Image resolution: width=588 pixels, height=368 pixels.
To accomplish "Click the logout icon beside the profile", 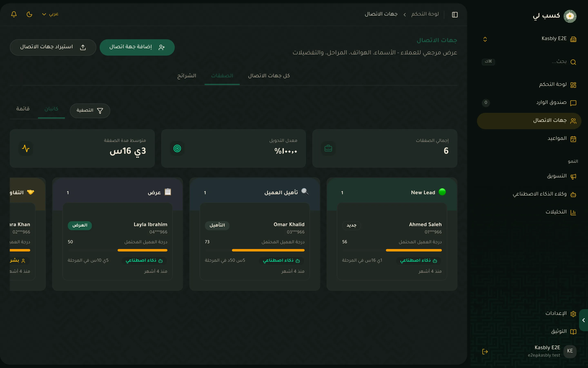I will (485, 351).
